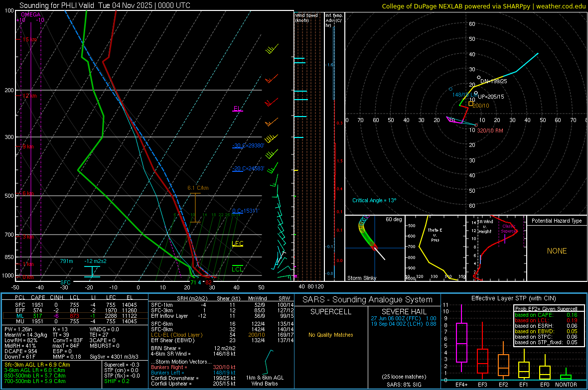The image size is (588, 390).
Task: Click the 'Wind Speed (knots)' panel header
Action: click(306, 17)
